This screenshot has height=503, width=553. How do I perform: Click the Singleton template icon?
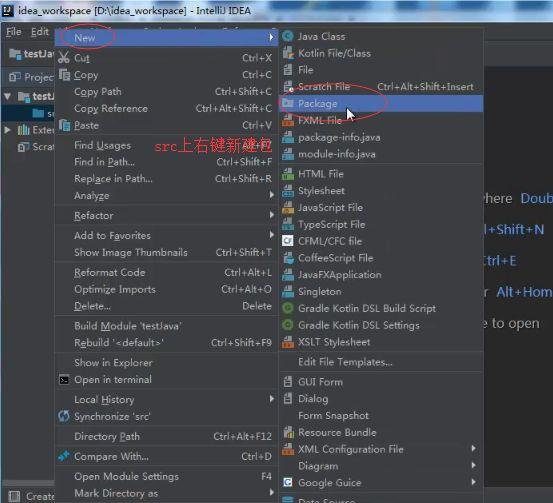pos(288,291)
